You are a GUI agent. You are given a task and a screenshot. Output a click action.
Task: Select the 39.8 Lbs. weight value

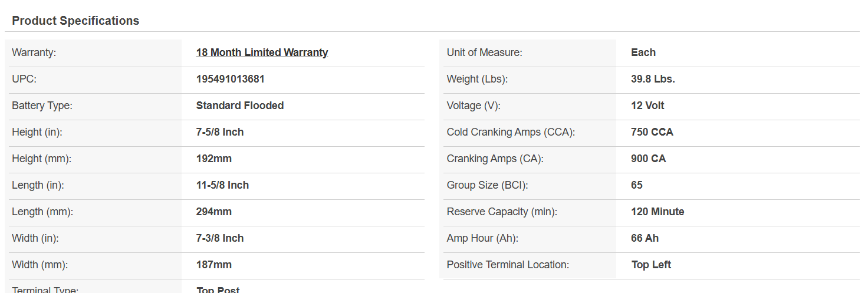coord(653,79)
